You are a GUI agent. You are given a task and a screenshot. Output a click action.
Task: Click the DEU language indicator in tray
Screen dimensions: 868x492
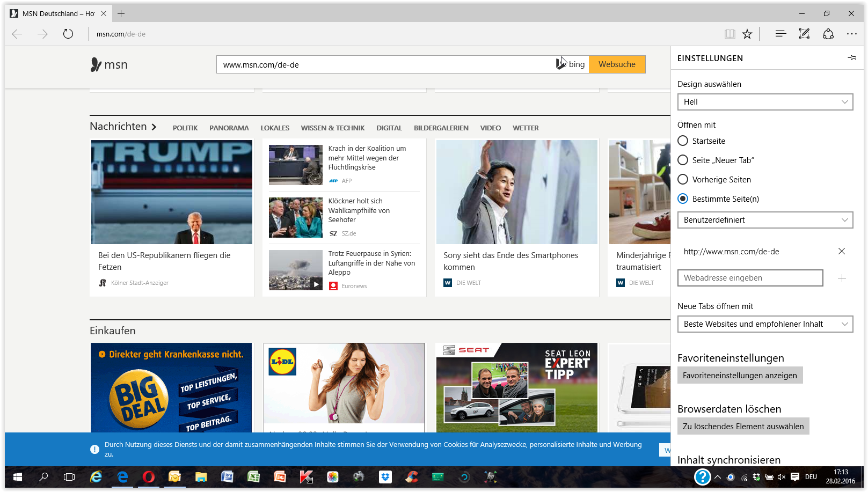click(811, 476)
